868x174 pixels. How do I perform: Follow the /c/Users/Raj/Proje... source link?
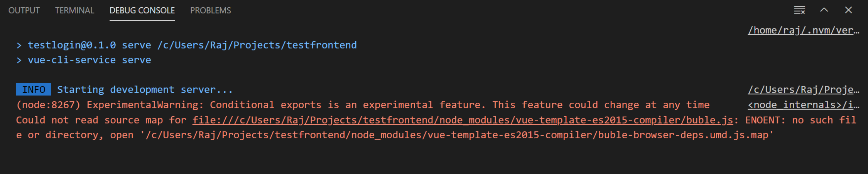(804, 89)
